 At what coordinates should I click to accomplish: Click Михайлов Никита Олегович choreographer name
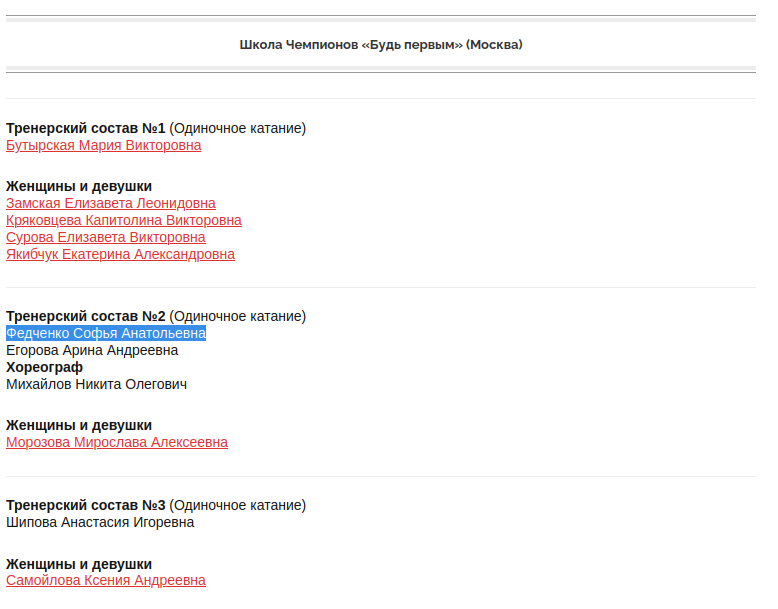[96, 384]
